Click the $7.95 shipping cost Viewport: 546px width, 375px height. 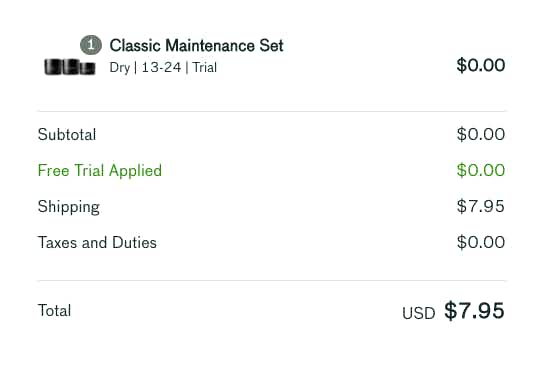pyautogui.click(x=481, y=206)
